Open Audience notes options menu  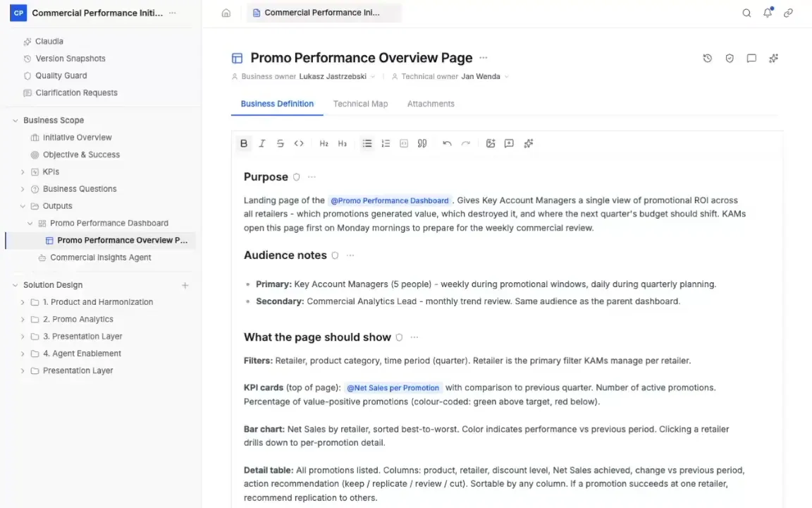[x=350, y=255]
